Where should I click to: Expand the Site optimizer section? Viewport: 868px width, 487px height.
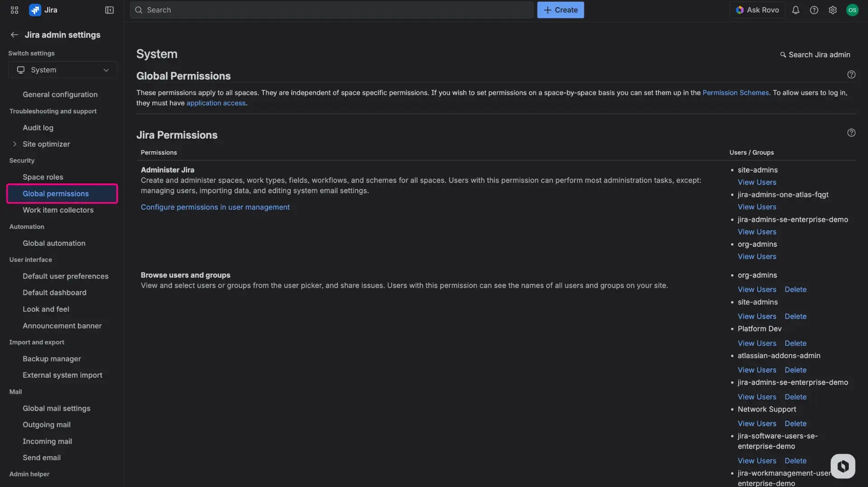[15, 144]
